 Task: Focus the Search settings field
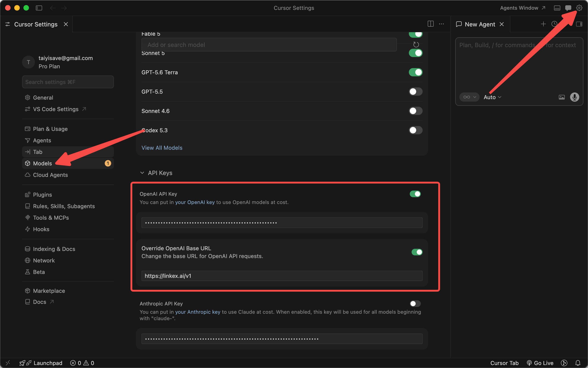pos(68,82)
